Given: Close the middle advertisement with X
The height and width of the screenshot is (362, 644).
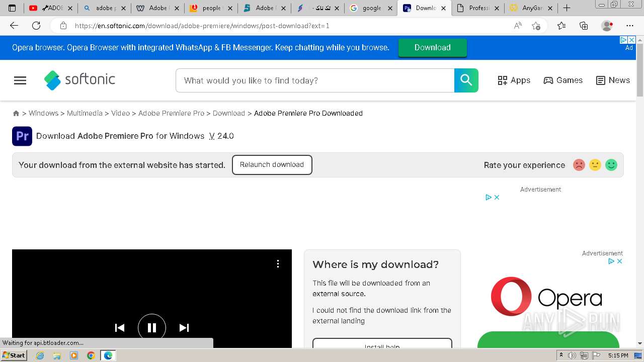Looking at the screenshot, I should tap(497, 198).
